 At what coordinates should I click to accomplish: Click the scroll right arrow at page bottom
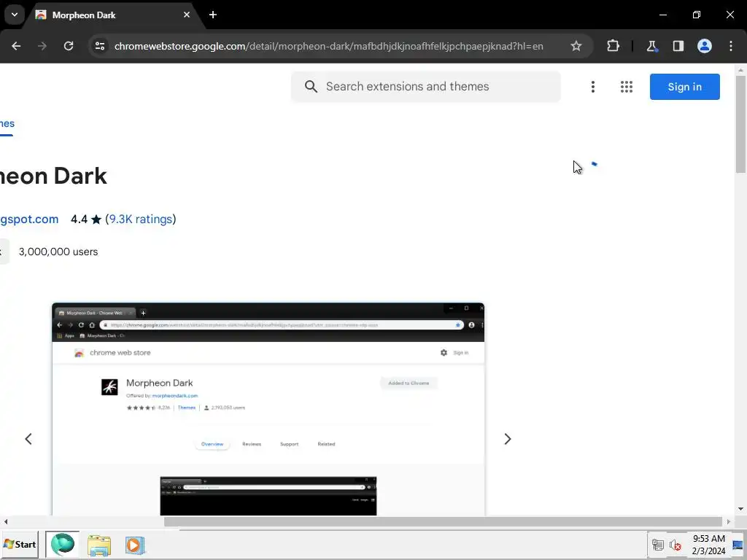729,521
